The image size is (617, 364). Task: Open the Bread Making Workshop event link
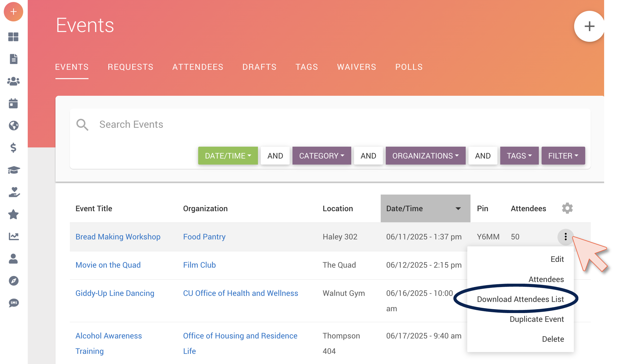pos(118,237)
